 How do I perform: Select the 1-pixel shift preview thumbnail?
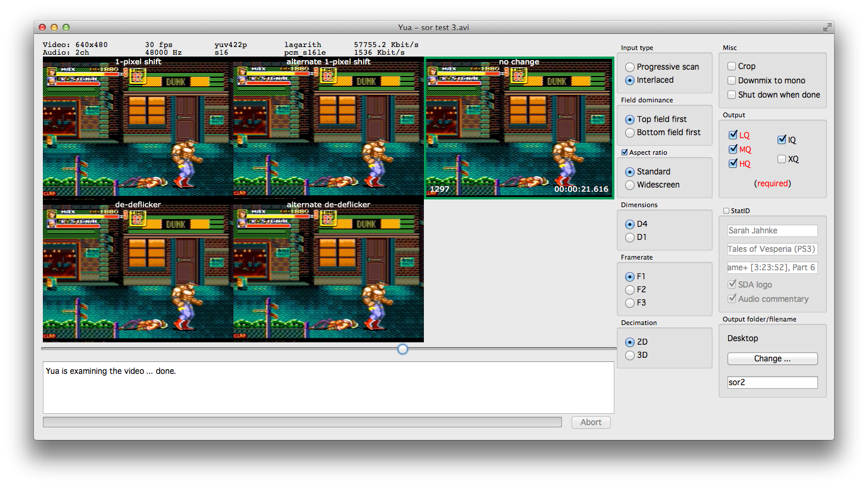pos(138,127)
